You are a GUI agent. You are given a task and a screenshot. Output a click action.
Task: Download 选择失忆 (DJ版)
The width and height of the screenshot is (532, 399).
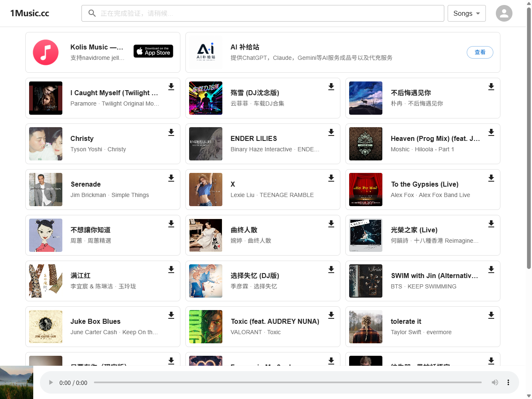[331, 269]
